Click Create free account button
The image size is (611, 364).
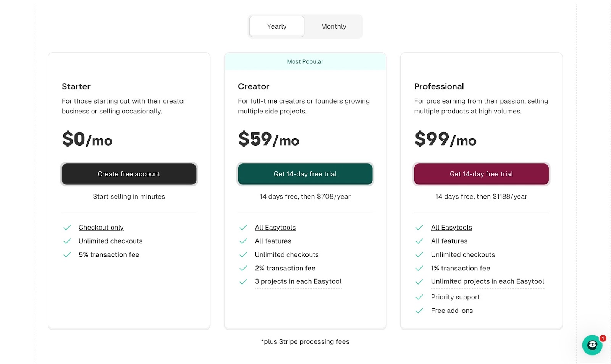click(129, 174)
